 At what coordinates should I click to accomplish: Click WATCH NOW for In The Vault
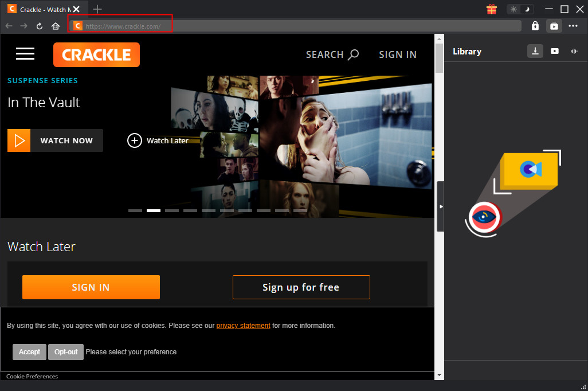55,140
